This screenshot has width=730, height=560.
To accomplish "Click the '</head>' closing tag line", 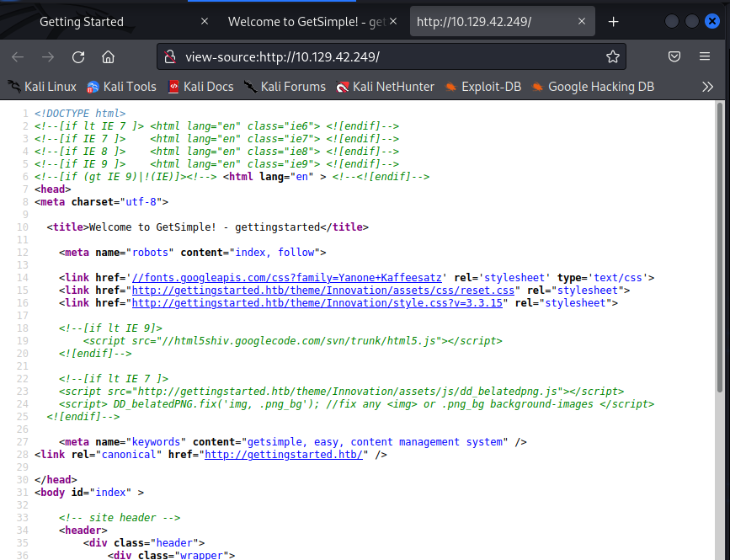I will [56, 480].
